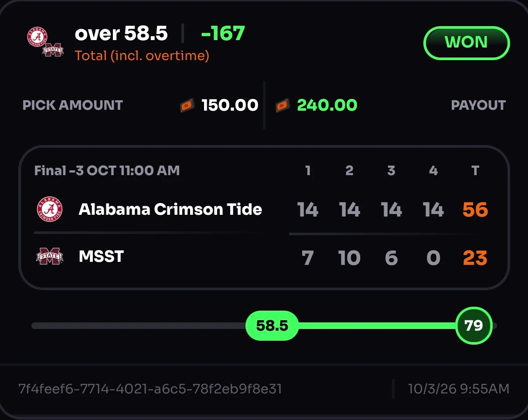Click the Final -3 OCT 11:00 AM game status
The image size is (528, 420).
tap(107, 170)
